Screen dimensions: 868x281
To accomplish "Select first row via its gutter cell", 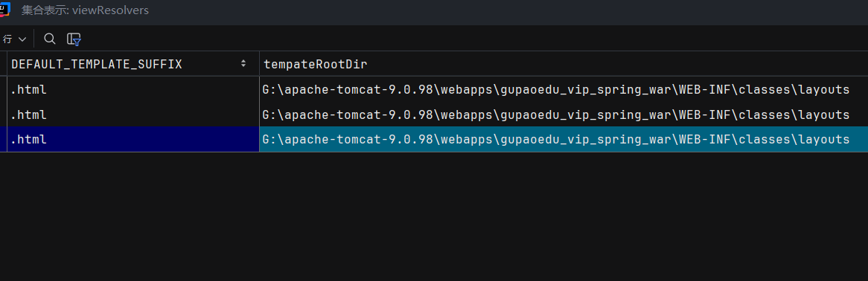I will 3,89.
